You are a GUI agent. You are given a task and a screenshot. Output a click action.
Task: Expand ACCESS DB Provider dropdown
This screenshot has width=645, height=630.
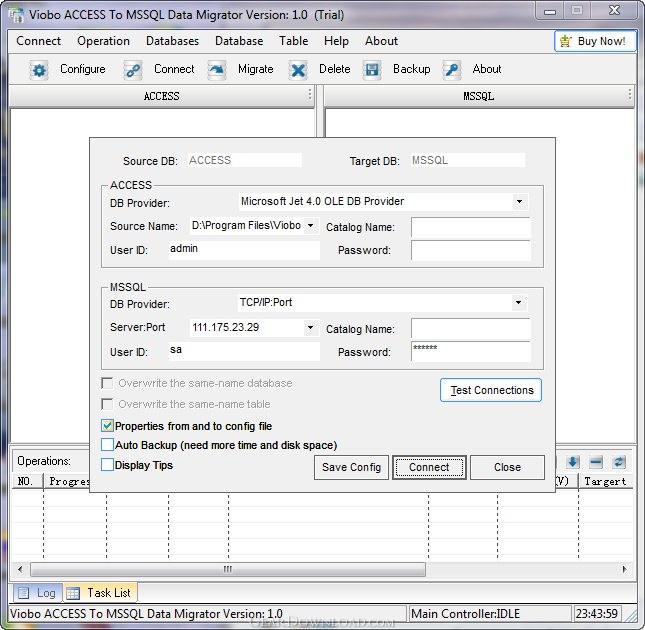[519, 202]
